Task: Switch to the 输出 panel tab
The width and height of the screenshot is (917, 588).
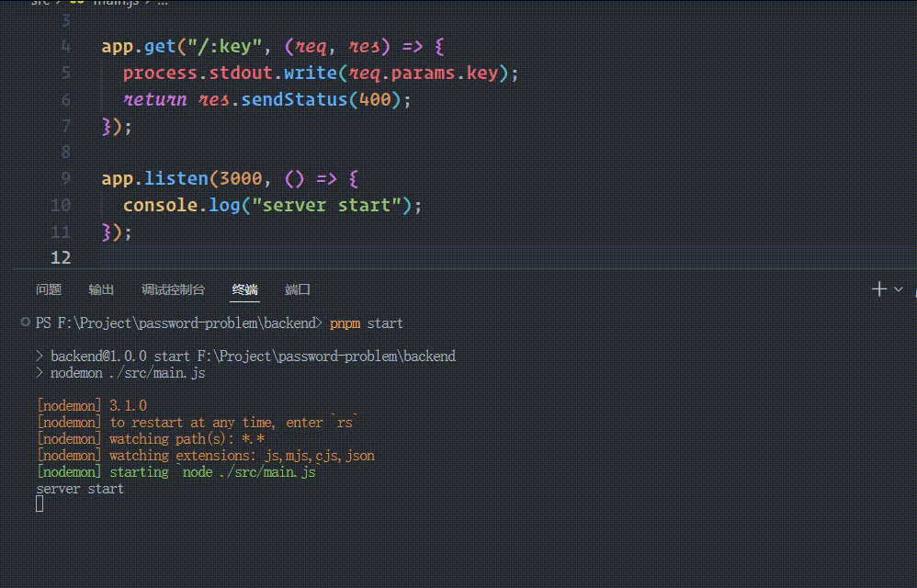Action: 101,289
